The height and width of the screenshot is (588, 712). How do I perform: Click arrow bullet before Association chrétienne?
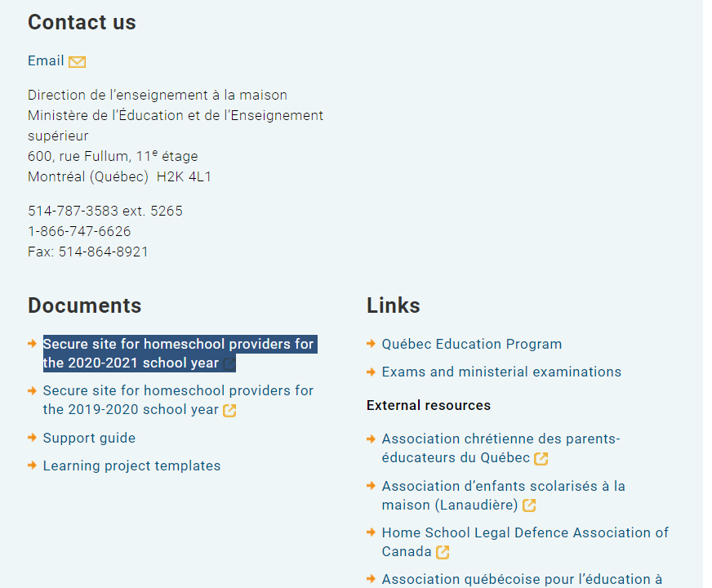tap(371, 439)
